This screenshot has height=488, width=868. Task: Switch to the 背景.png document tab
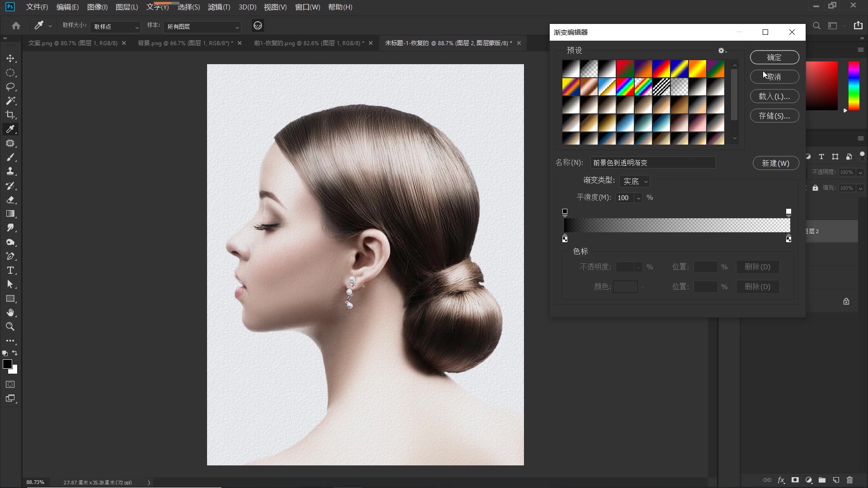184,43
